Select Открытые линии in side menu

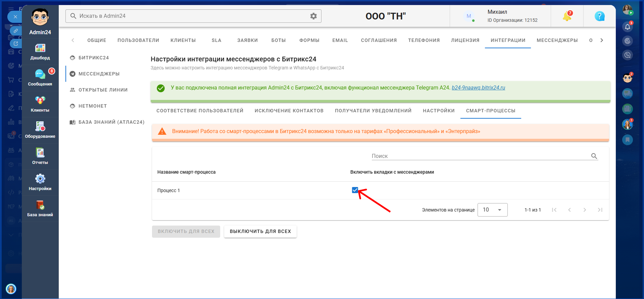click(103, 90)
